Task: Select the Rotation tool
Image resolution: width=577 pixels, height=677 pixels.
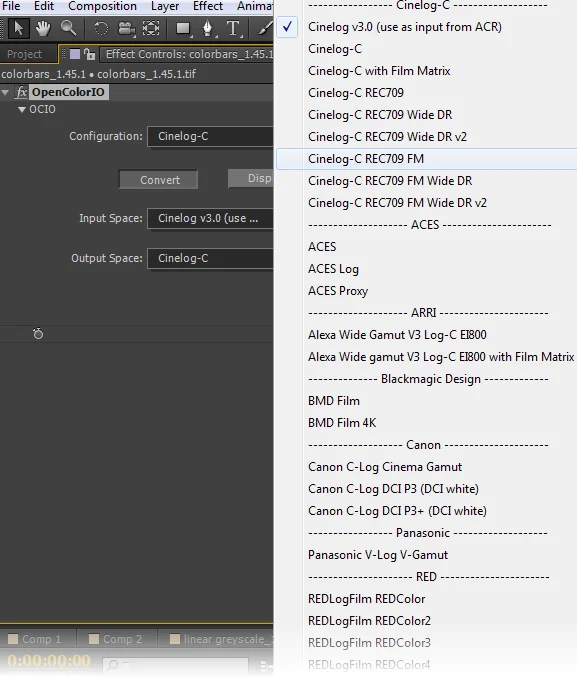Action: [x=101, y=28]
